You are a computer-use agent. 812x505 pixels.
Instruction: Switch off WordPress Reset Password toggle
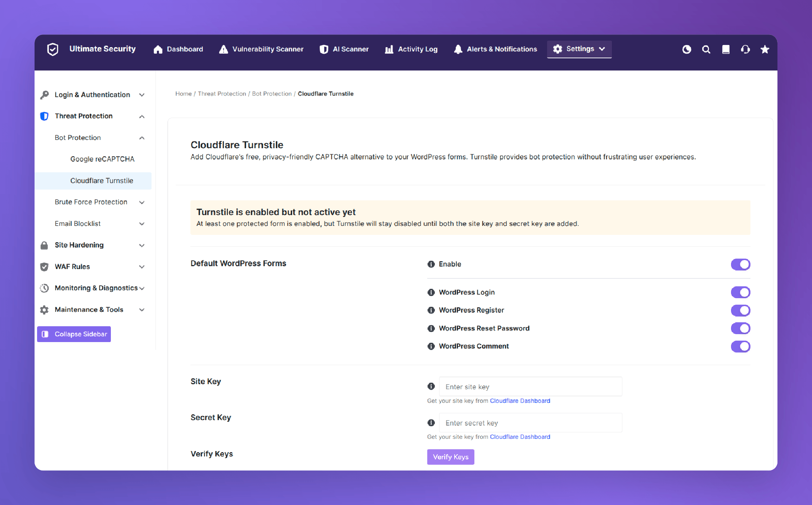(740, 328)
